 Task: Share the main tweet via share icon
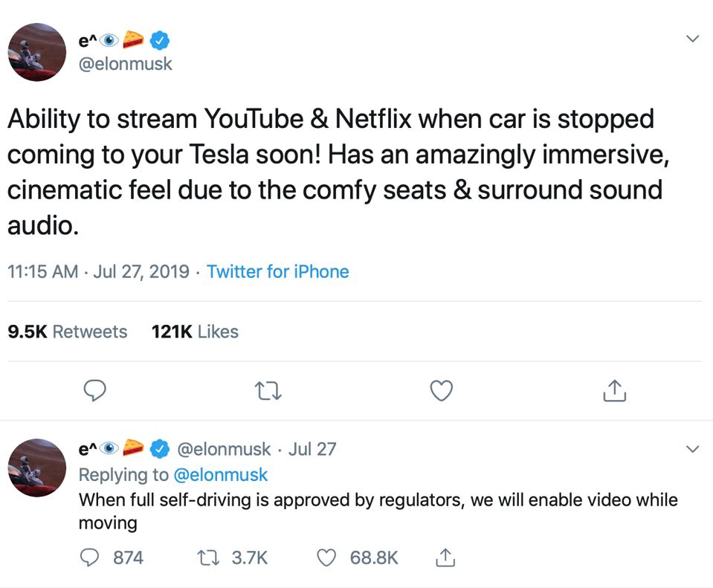click(614, 390)
